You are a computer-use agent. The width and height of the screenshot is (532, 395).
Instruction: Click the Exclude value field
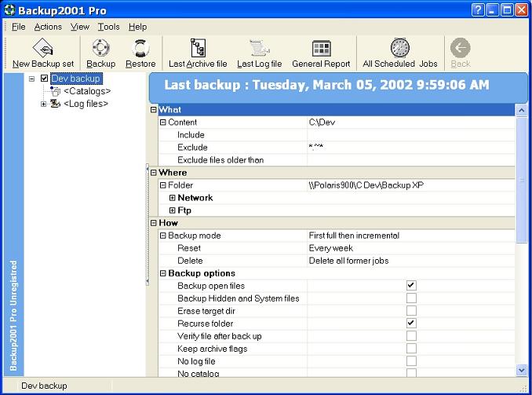(x=411, y=148)
